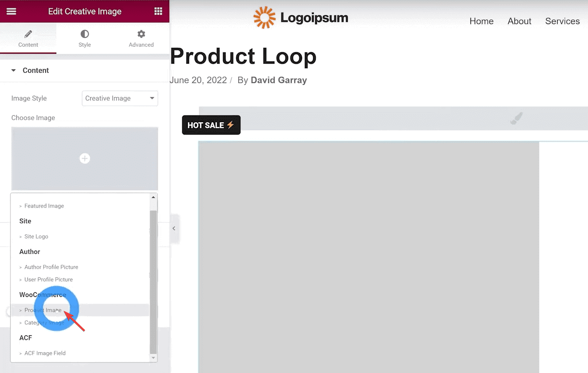Collapse the editor panel with the arrow

[x=174, y=229]
